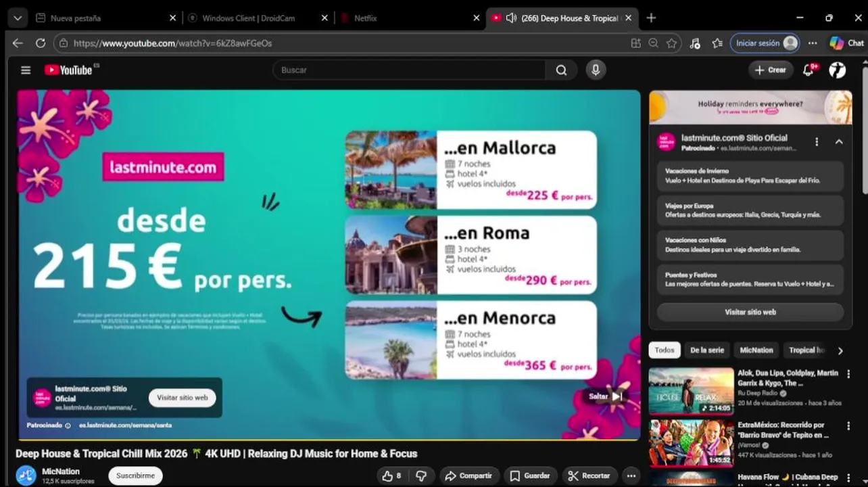Image resolution: width=868 pixels, height=487 pixels.
Task: Select the De la serie chip
Action: pos(707,350)
